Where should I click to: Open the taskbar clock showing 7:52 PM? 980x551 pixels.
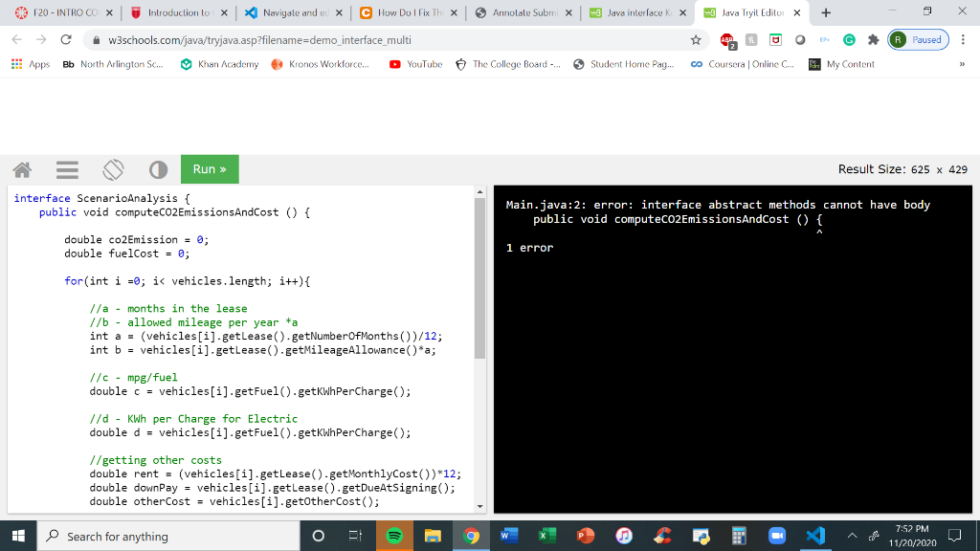tap(912, 536)
